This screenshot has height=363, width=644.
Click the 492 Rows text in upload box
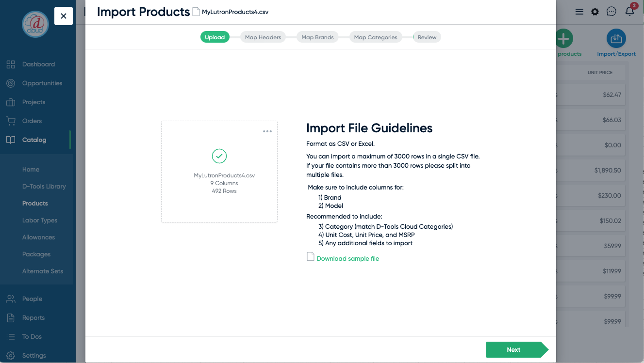click(224, 191)
